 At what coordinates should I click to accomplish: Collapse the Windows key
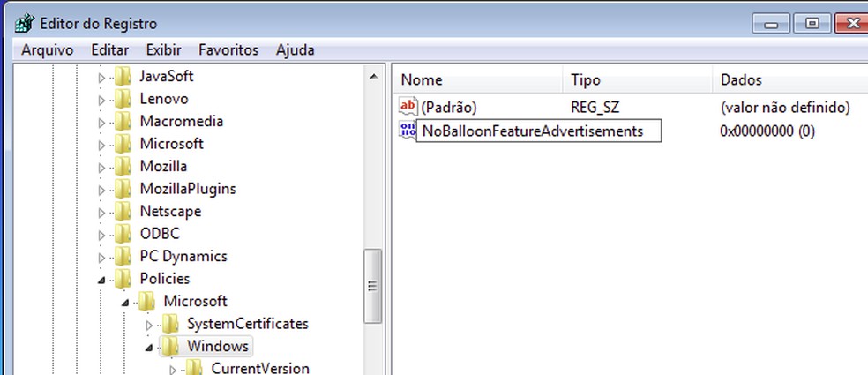(x=148, y=349)
